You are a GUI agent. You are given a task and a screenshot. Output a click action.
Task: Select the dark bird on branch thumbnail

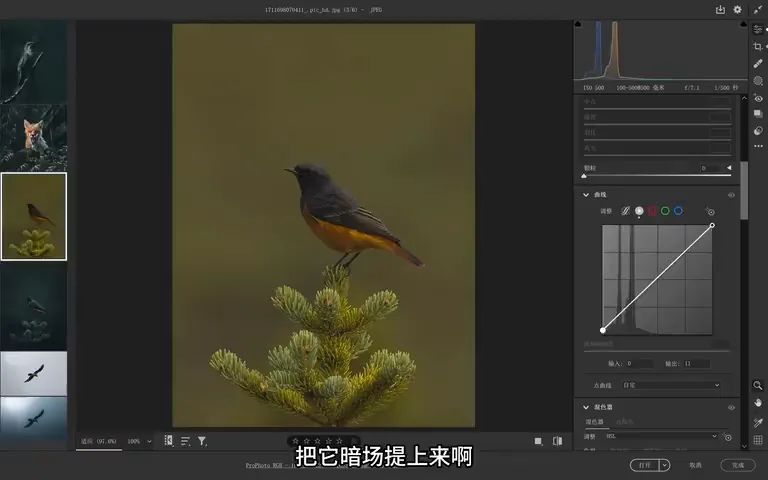(x=33, y=62)
